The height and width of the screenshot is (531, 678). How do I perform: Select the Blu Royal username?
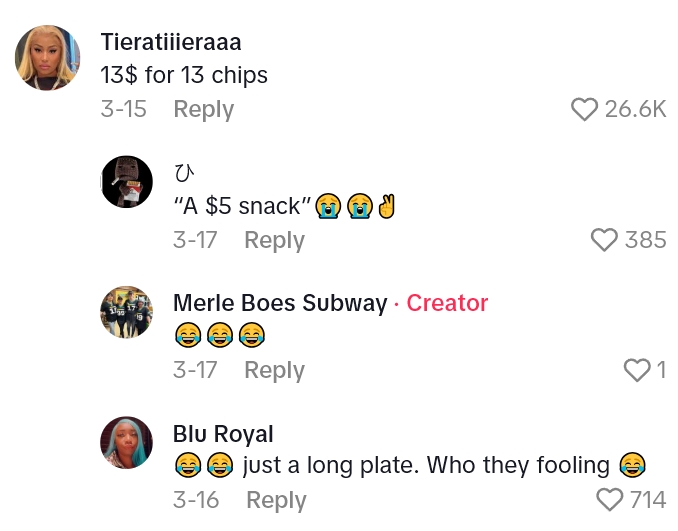click(x=223, y=434)
